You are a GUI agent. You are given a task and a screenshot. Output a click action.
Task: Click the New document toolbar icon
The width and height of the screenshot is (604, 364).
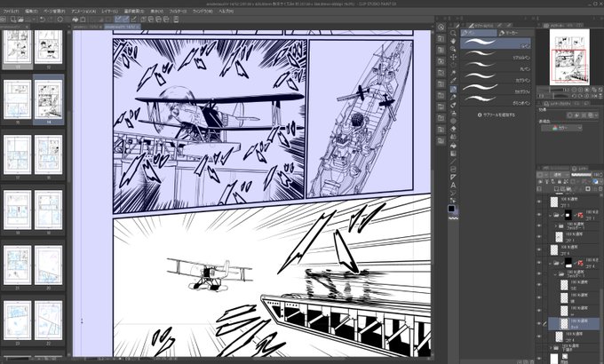click(x=13, y=20)
